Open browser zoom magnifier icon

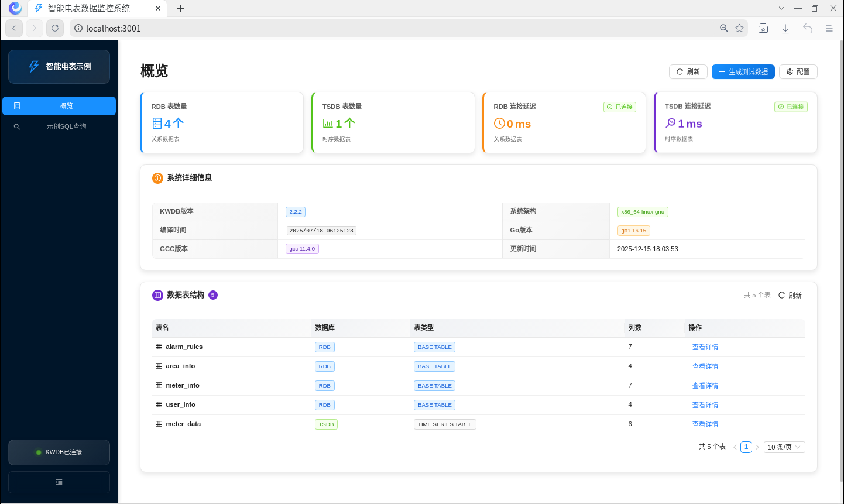(724, 28)
